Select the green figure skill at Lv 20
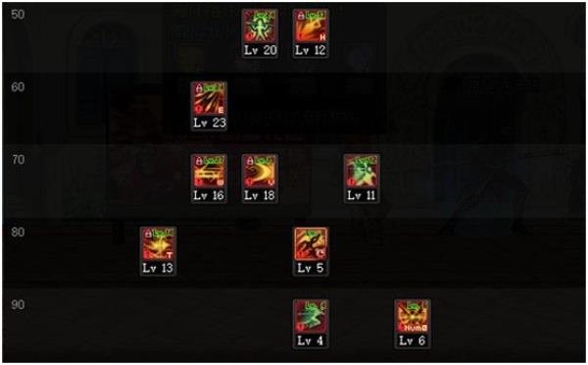The width and height of the screenshot is (588, 365). click(260, 26)
